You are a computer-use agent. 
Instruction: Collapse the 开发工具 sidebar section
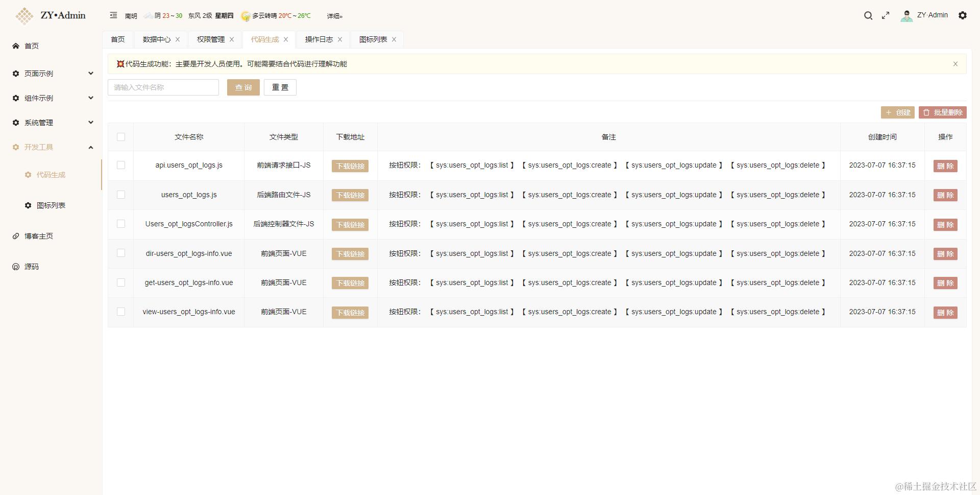pyautogui.click(x=90, y=147)
